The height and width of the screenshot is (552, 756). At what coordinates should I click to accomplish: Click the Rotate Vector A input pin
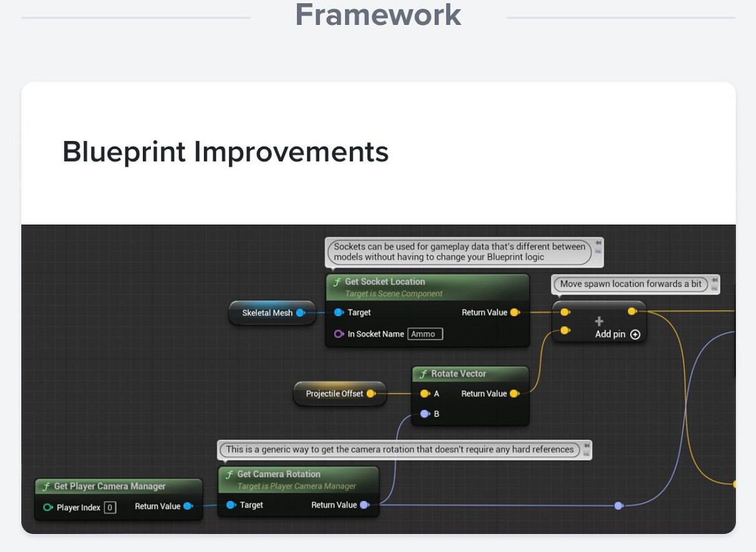[x=425, y=394]
